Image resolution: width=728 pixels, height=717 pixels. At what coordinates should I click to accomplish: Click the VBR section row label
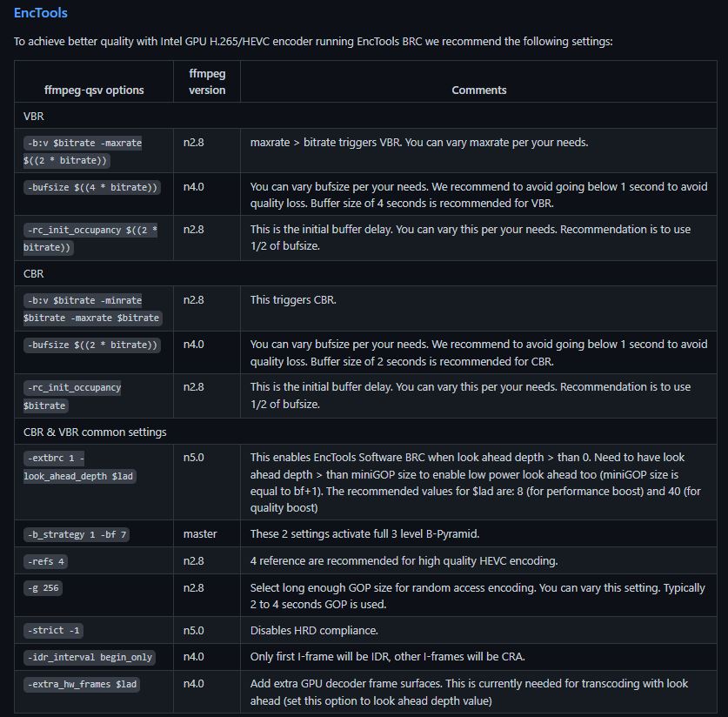tap(34, 116)
